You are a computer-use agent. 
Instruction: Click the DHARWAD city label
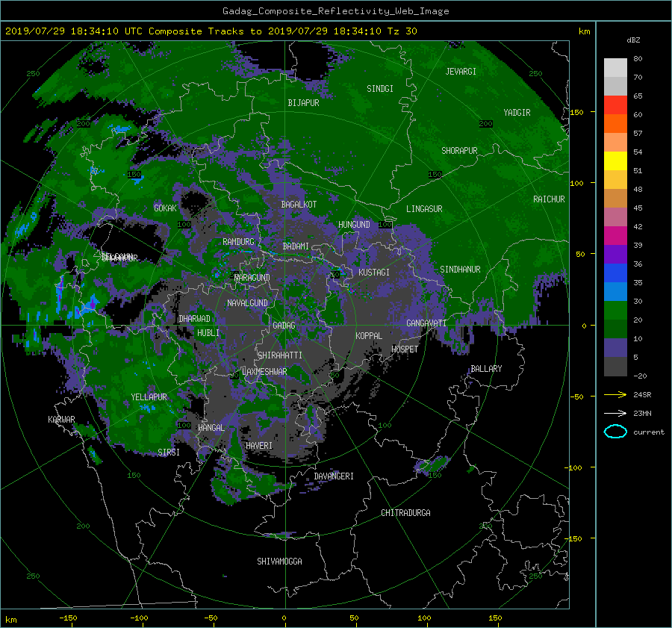click(194, 319)
